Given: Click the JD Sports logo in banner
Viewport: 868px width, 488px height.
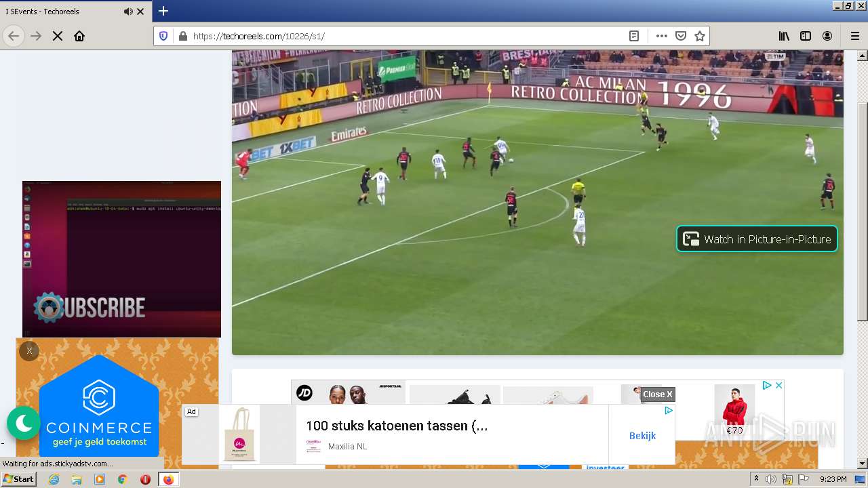Looking at the screenshot, I should pos(304,392).
